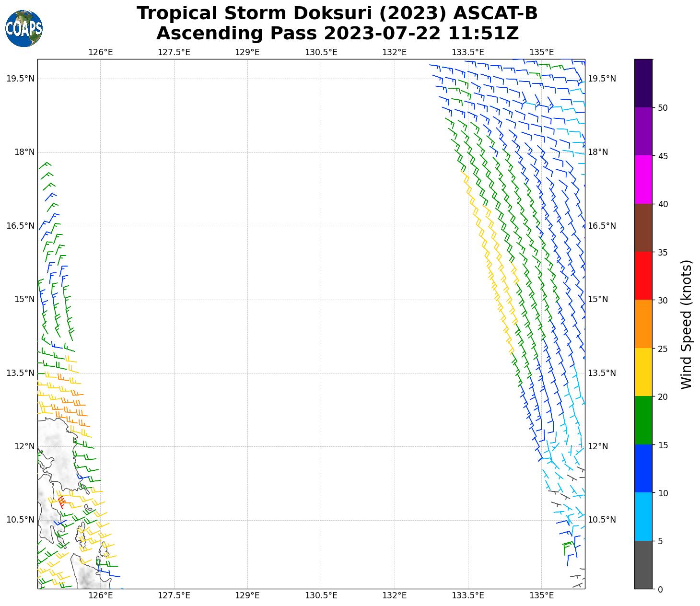Select the magenta 40–45 knot colorbar segment
Image resolution: width=700 pixels, height=606 pixels.
tap(643, 179)
